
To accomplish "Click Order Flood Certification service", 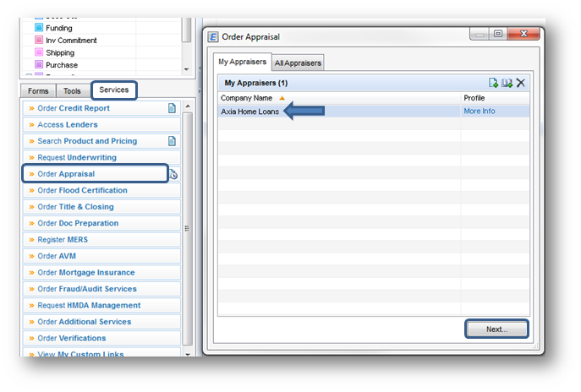I will tap(83, 191).
